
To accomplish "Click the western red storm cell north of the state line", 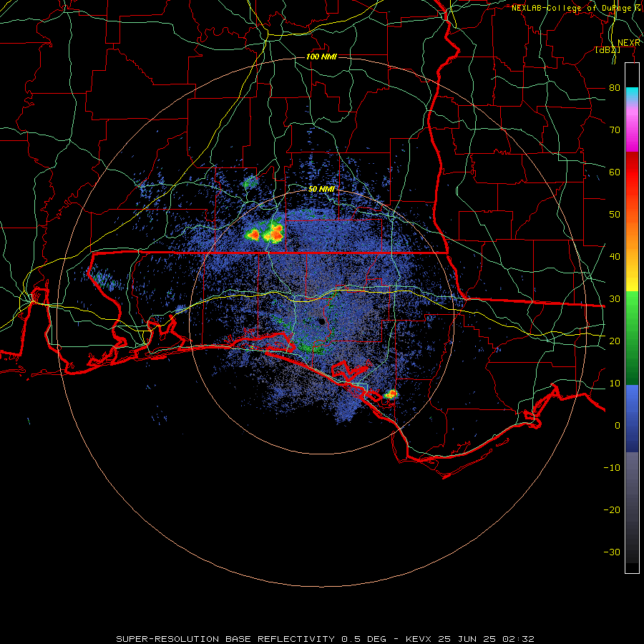I will click(x=253, y=235).
